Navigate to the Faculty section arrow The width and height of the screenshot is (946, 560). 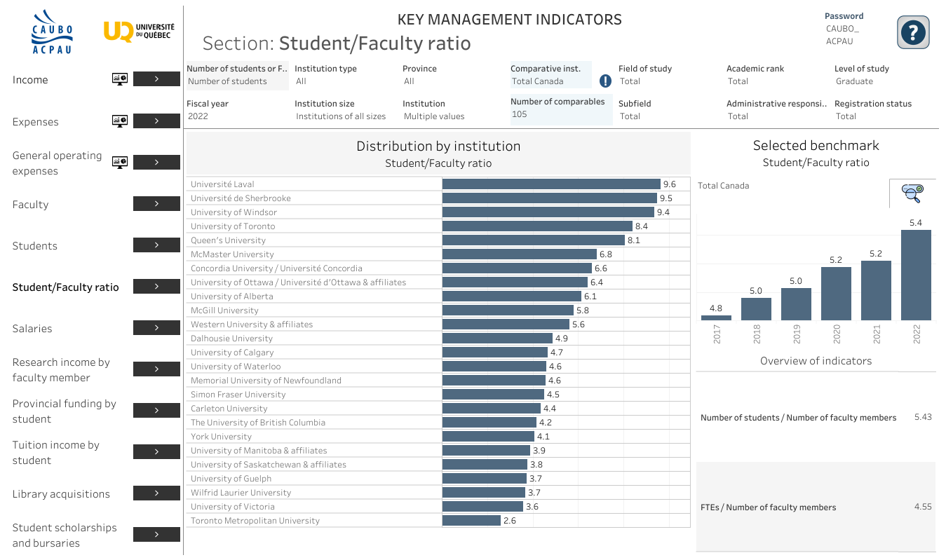156,204
